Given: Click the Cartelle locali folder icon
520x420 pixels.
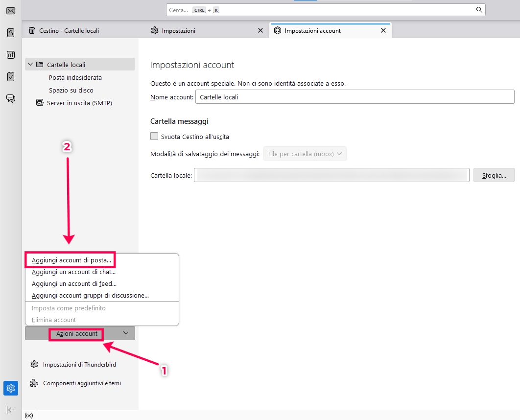Looking at the screenshot, I should 40,64.
